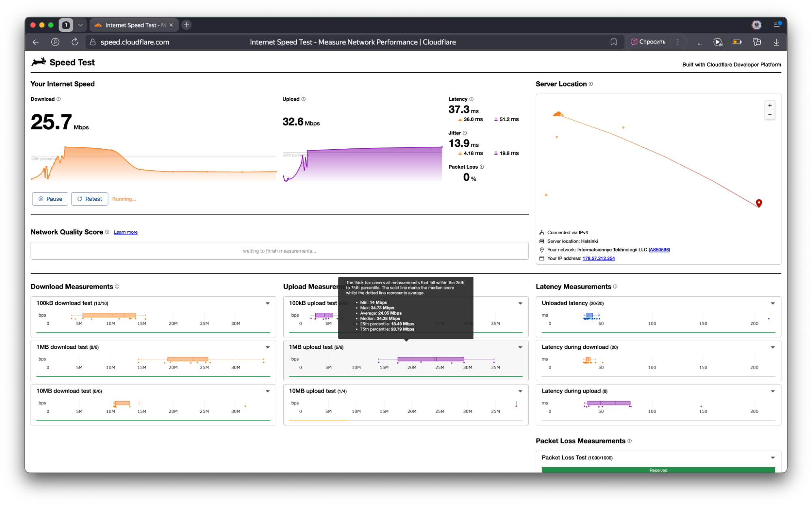812x506 pixels.
Task: Click the Jitter info icon
Action: point(465,133)
